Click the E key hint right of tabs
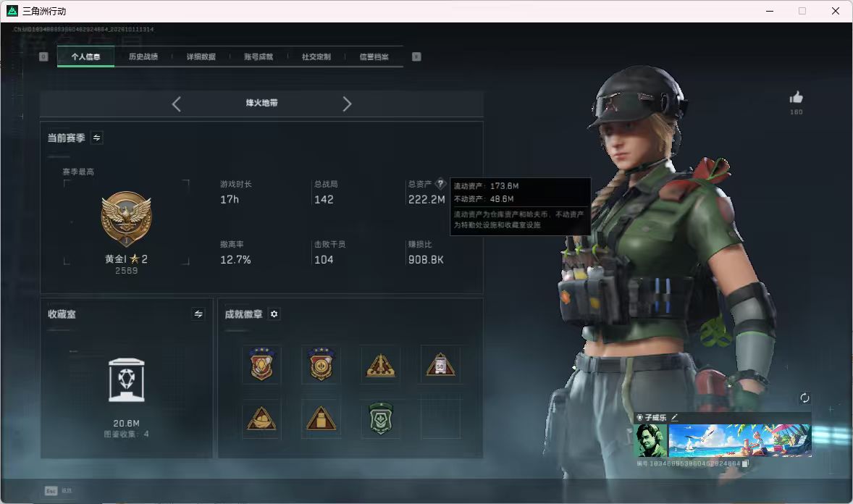This screenshot has width=853, height=504. pos(416,56)
